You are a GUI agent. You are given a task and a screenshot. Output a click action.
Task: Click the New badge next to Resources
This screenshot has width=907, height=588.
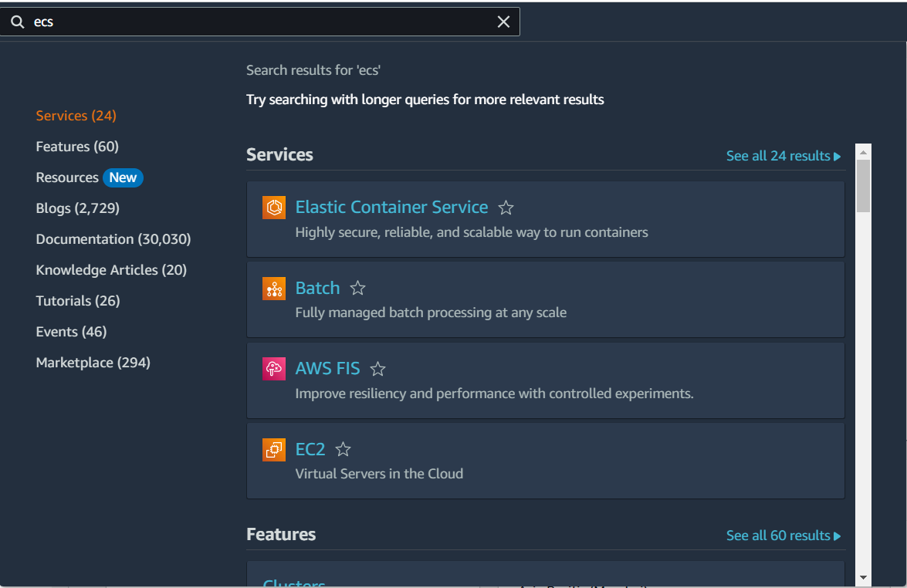coord(123,177)
